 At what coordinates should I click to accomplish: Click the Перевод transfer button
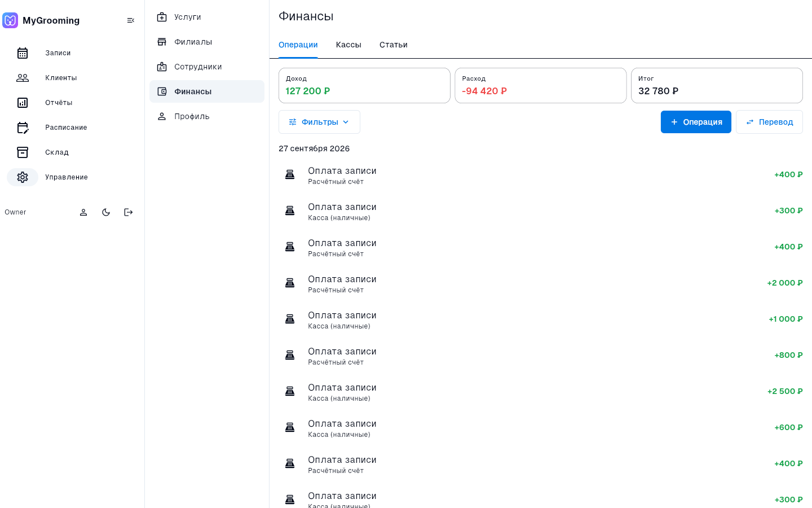pos(769,122)
